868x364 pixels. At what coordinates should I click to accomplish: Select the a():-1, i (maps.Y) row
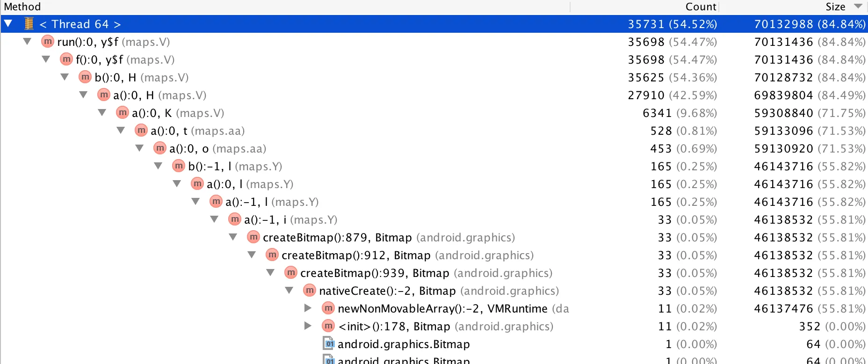pyautogui.click(x=290, y=219)
